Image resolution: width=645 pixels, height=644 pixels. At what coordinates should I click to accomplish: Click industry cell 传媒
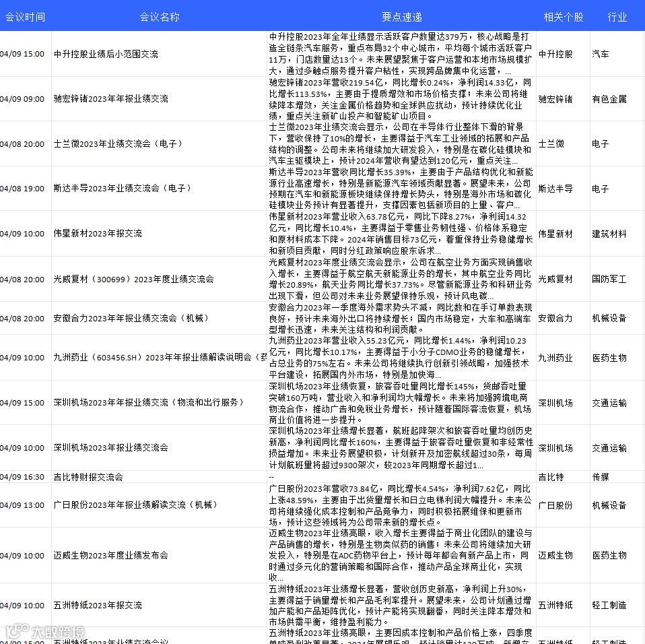coord(601,477)
